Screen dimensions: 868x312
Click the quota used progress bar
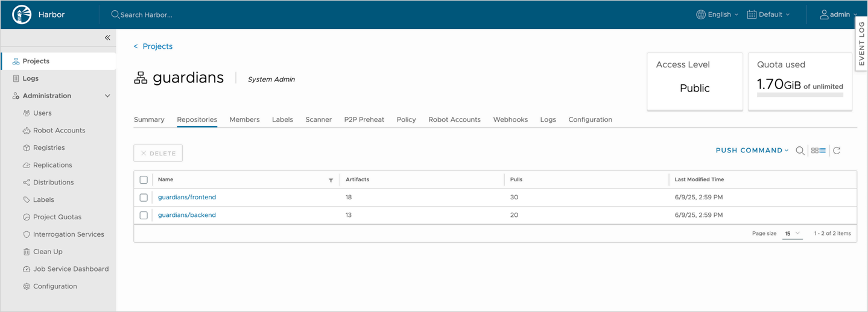[x=800, y=95]
